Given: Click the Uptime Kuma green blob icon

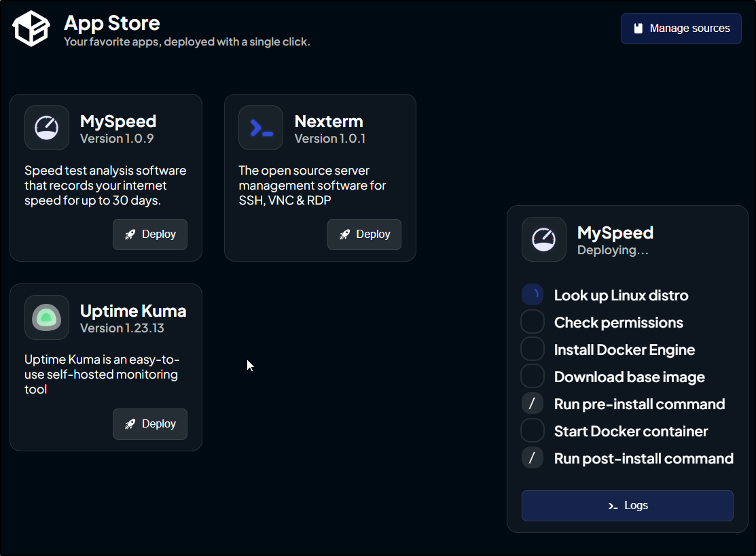Looking at the screenshot, I should point(47,317).
